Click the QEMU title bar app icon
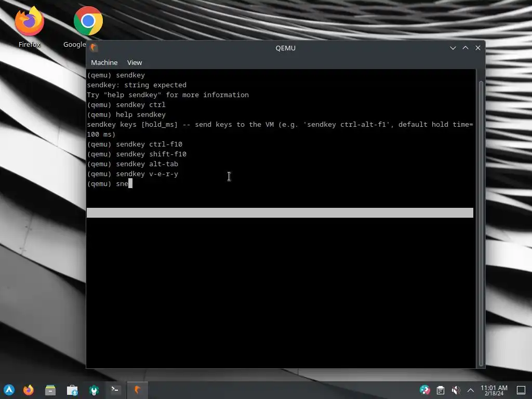The width and height of the screenshot is (532, 399). [94, 48]
